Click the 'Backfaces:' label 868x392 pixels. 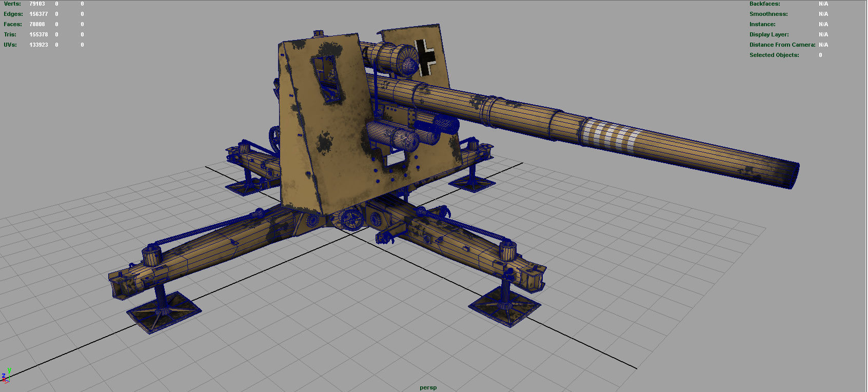point(764,4)
